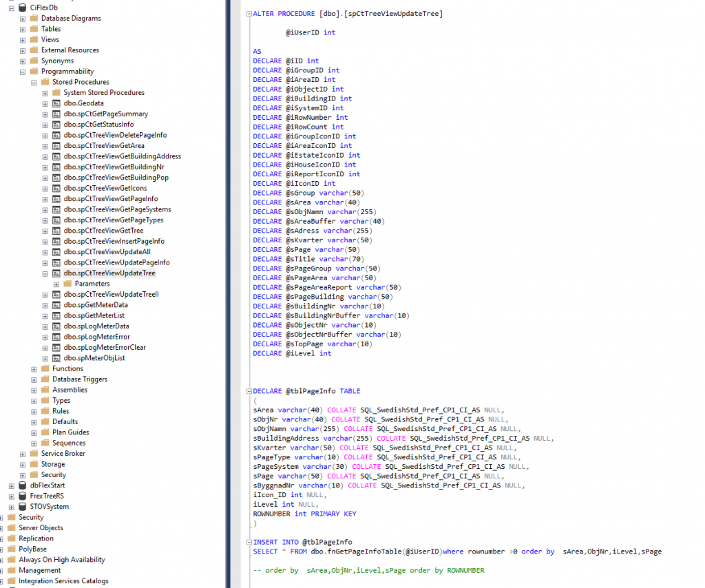
Task: Select dbo.spCtTreeViewInsertPageInfo in the tree
Action: 114,242
